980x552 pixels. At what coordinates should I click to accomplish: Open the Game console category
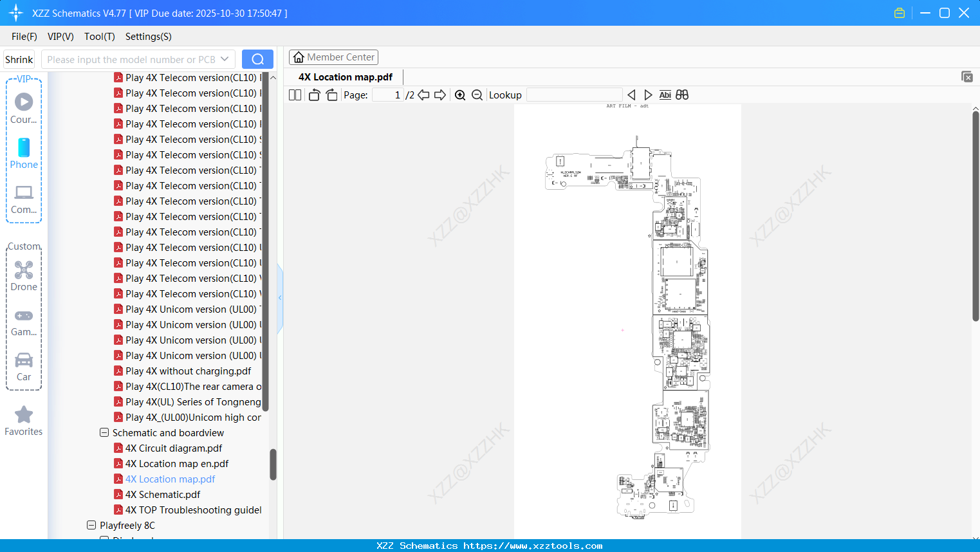pos(24,322)
